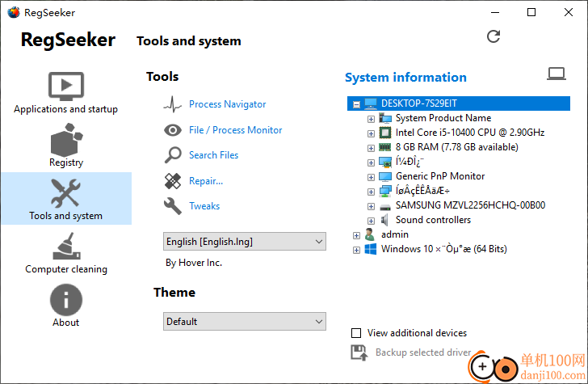The height and width of the screenshot is (384, 588).
Task: Go to Computer cleaning section
Action: 66,252
